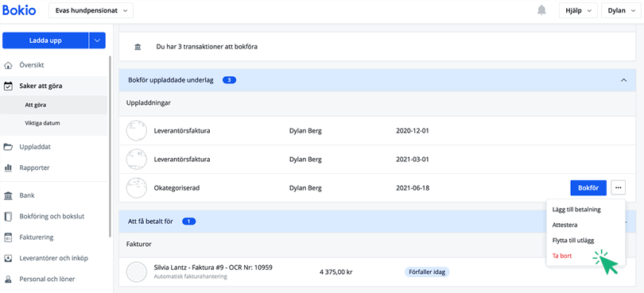Click the Personal och löner person icon
The width and height of the screenshot is (644, 293).
pos(8,279)
